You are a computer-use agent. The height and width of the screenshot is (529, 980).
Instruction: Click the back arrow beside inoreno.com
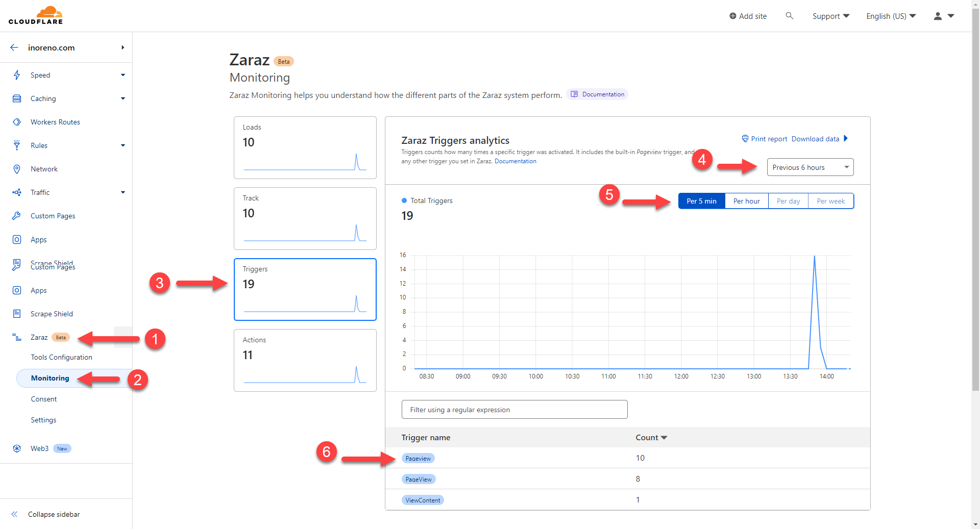click(14, 47)
